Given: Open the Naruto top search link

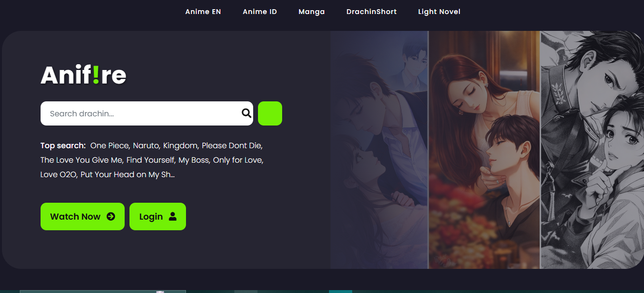Looking at the screenshot, I should pos(146,145).
